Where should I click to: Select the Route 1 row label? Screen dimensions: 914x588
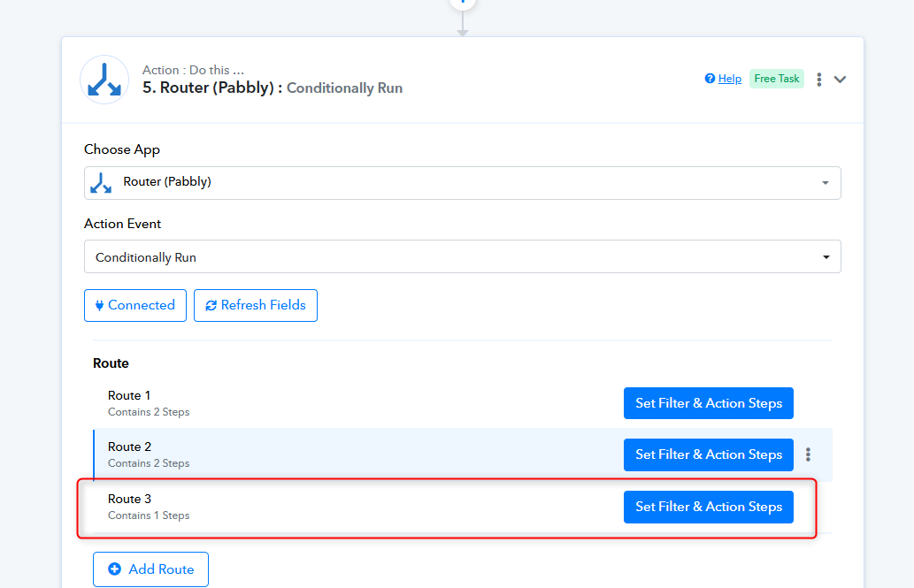click(129, 395)
